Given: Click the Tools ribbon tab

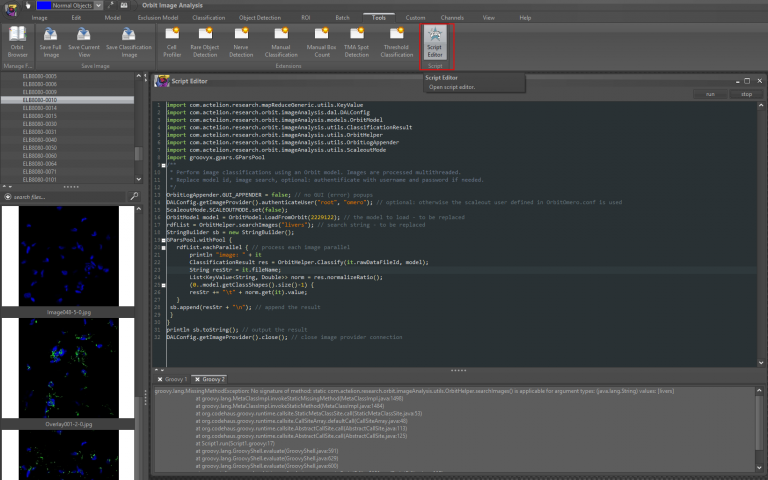Looking at the screenshot, I should (379, 18).
